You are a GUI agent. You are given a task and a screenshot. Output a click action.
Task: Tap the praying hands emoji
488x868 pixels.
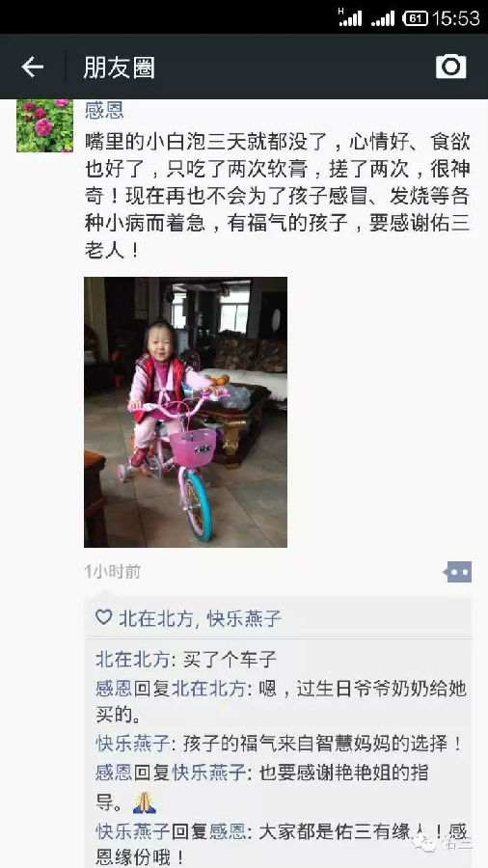145,802
